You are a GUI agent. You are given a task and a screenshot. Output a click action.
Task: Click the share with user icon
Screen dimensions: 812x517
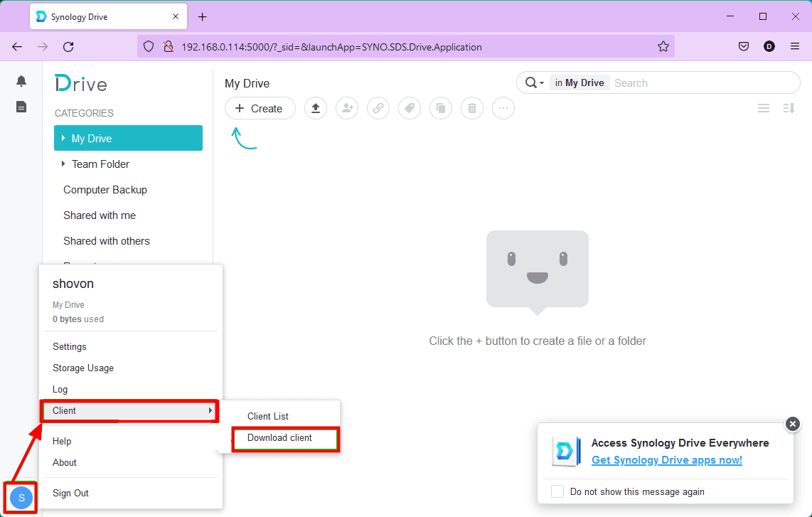[x=347, y=108]
